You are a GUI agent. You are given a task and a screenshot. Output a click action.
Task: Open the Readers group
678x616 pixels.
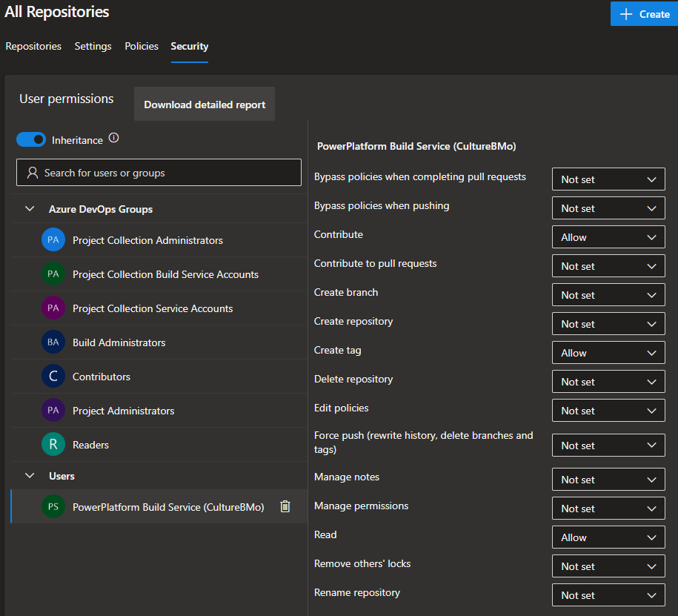click(159, 445)
